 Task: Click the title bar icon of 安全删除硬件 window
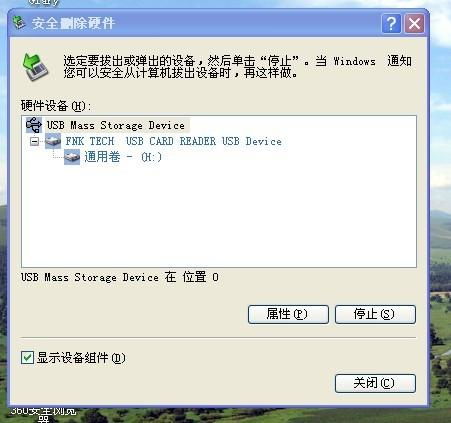[19, 23]
